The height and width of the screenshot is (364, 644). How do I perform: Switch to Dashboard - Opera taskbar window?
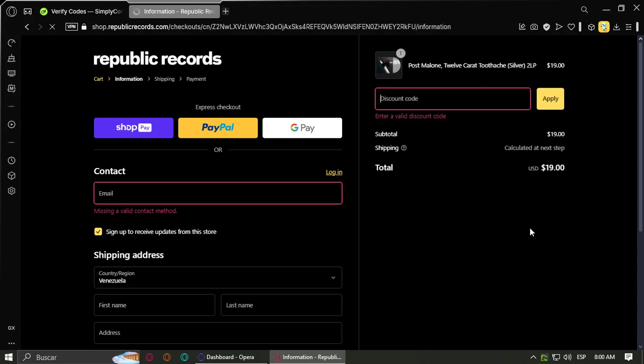(230, 357)
